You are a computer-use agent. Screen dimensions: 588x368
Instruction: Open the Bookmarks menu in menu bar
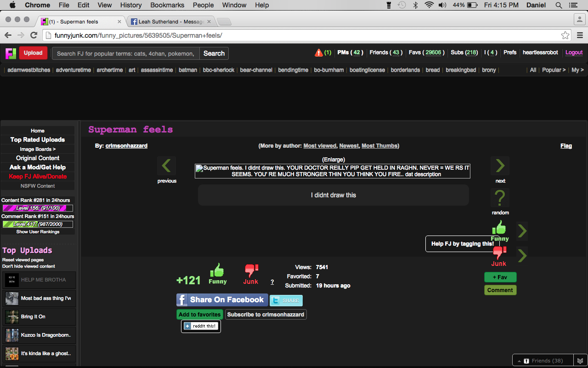pos(167,5)
